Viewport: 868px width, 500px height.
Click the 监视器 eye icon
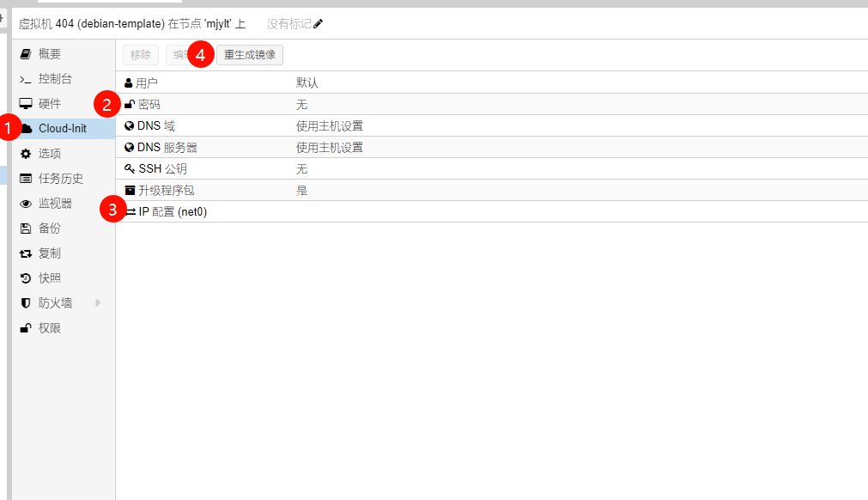click(x=26, y=204)
